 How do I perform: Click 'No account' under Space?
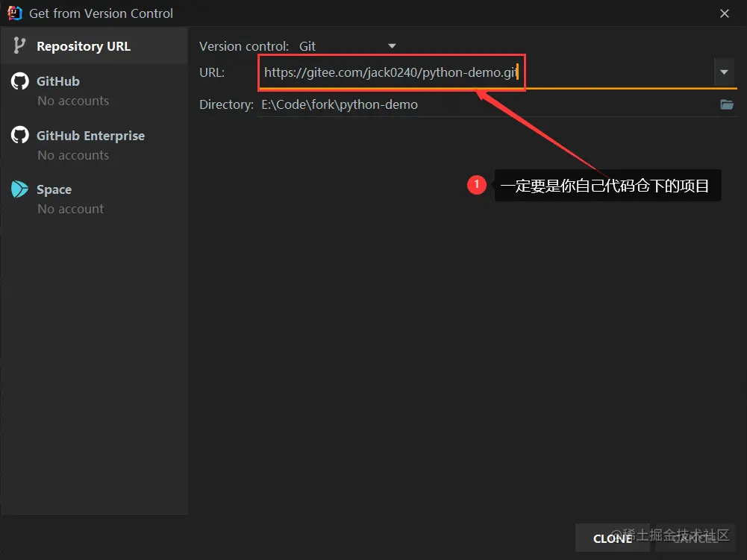coord(70,209)
